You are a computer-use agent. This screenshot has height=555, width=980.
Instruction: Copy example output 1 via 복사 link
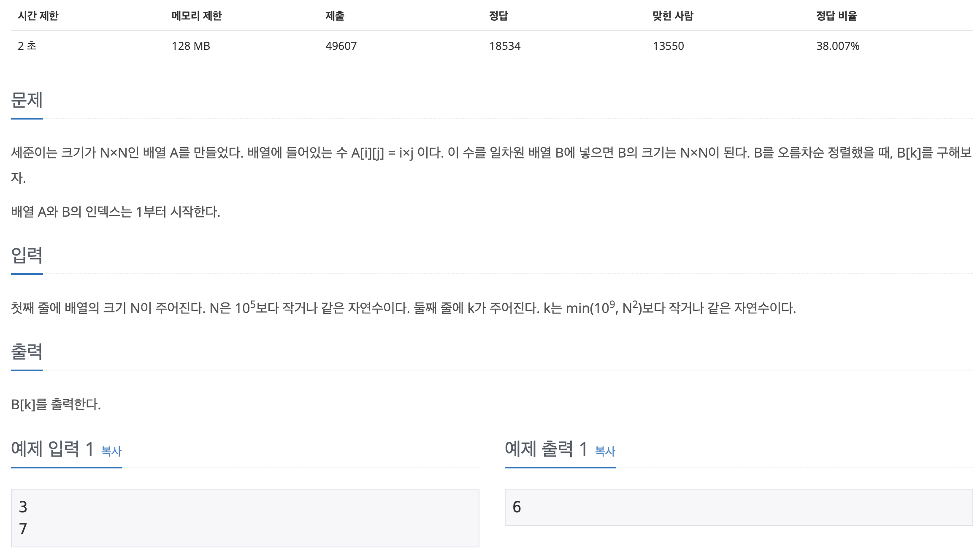[605, 451]
